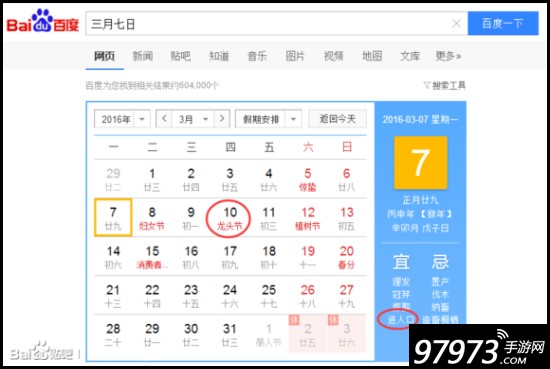The image size is (550, 369).
Task: Select highlighted March 7 廿九
Action: 113,217
